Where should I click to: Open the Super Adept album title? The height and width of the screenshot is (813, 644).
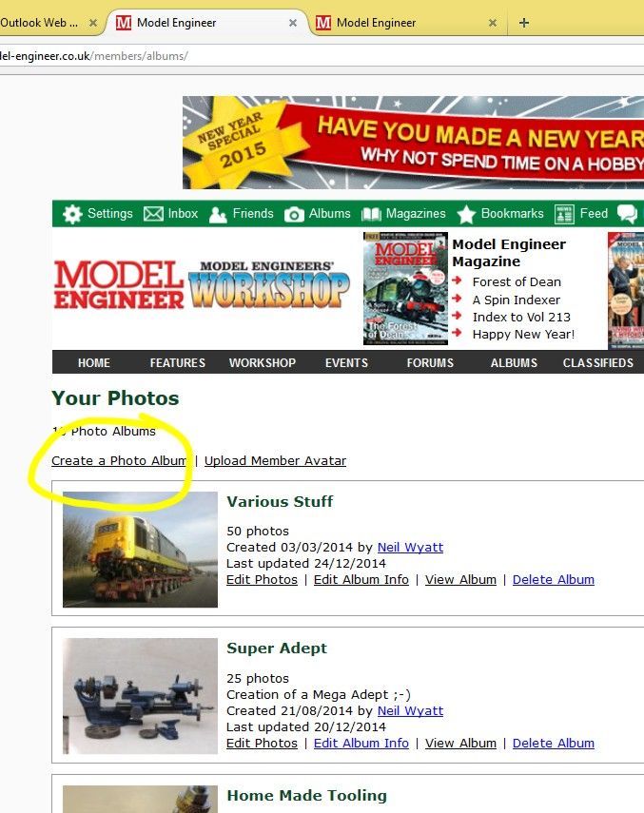pyautogui.click(x=277, y=648)
